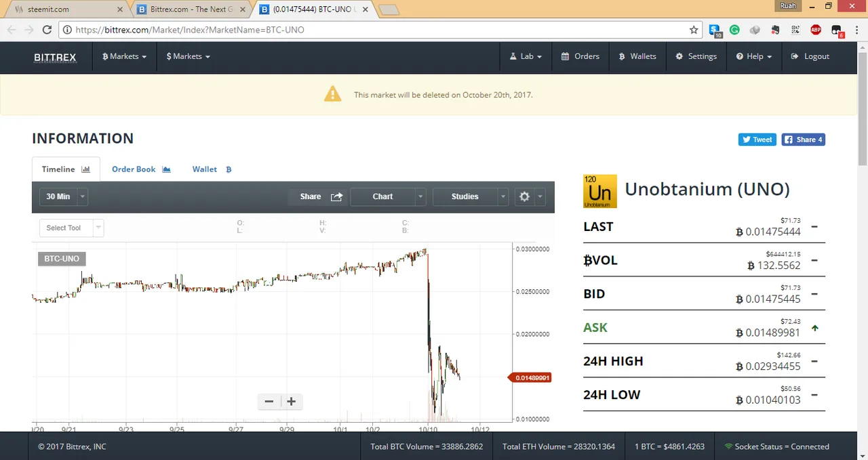Expand the 30 Min interval dropdown arrow
868x460 pixels.
83,197
